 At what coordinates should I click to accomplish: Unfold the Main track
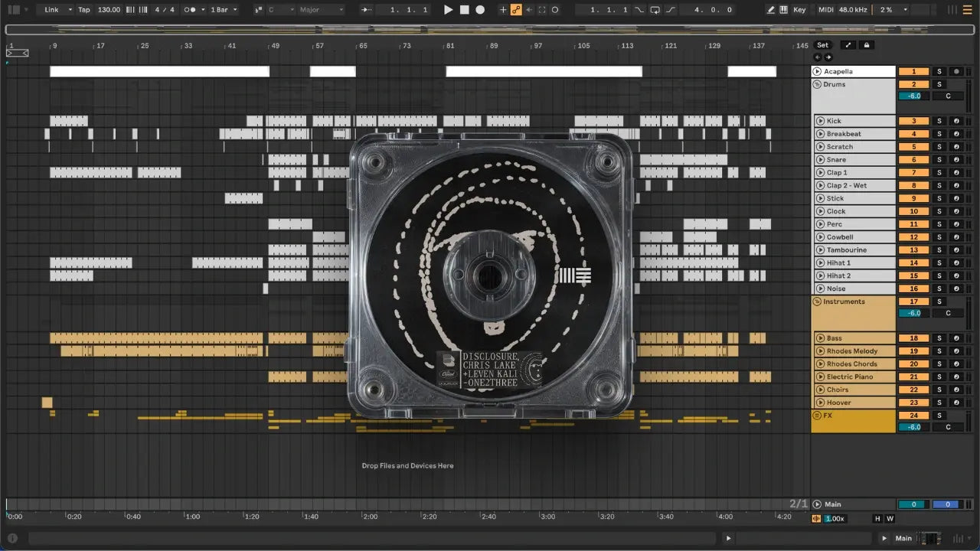tap(818, 504)
